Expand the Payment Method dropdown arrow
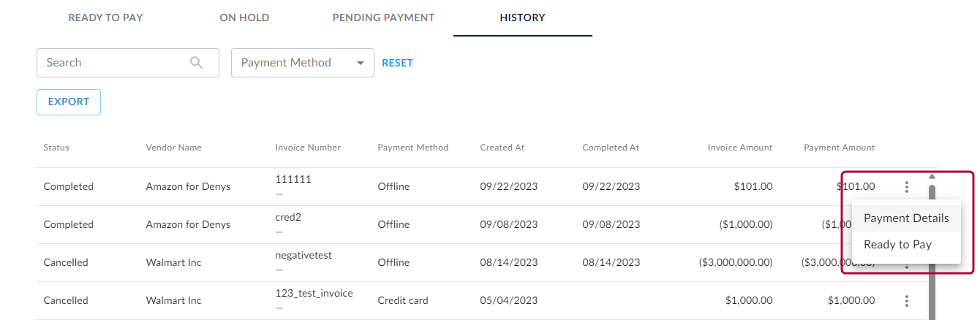 pyautogui.click(x=361, y=63)
